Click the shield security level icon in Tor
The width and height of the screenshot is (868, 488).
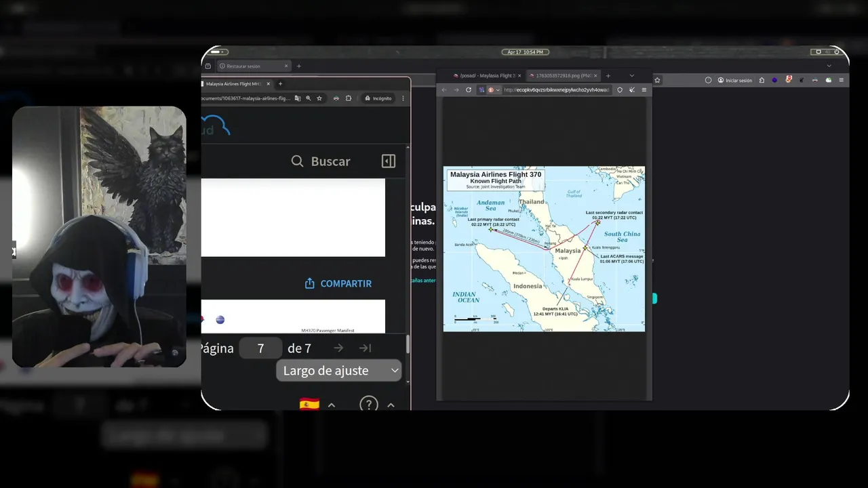click(620, 89)
